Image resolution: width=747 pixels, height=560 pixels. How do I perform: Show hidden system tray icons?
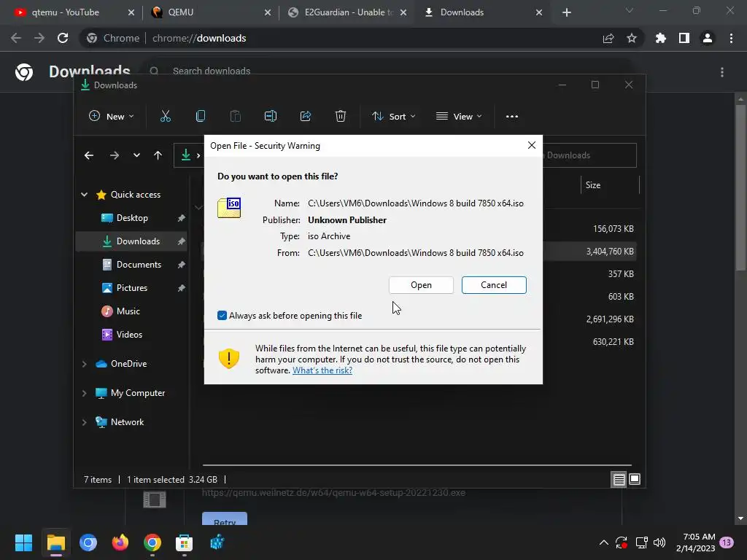point(603,542)
